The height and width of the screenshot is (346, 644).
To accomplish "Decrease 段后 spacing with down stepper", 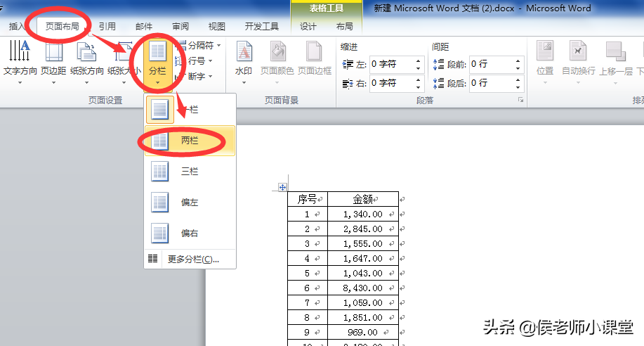I will coord(518,87).
